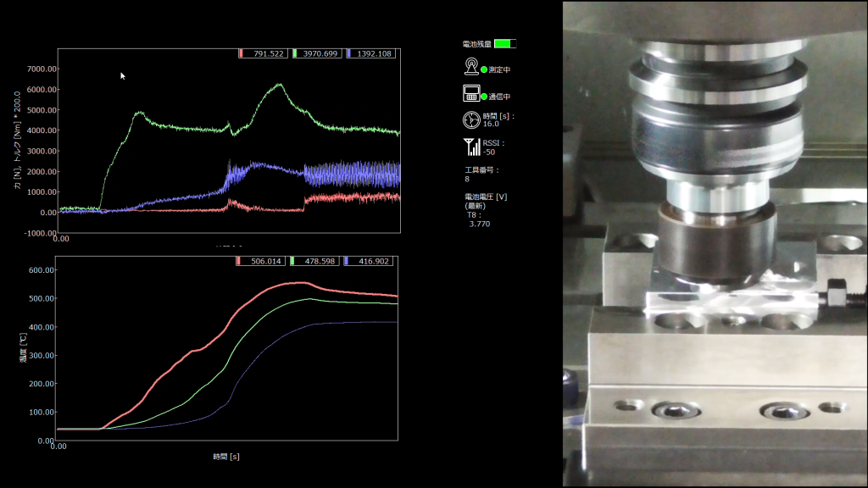The image size is (868, 488).
Task: Select the green temperature legend 478.598
Action: [x=315, y=262]
